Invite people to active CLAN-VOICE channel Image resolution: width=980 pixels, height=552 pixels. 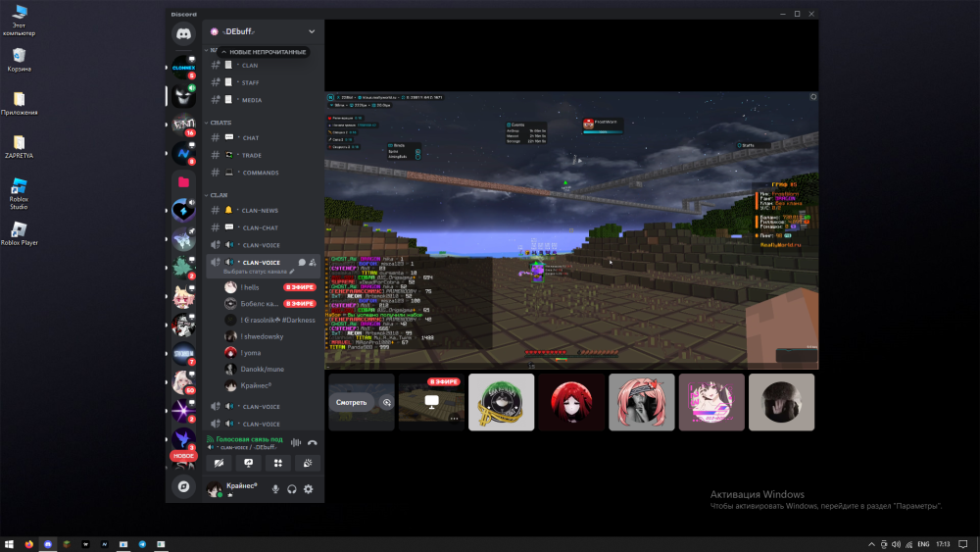[x=313, y=263]
